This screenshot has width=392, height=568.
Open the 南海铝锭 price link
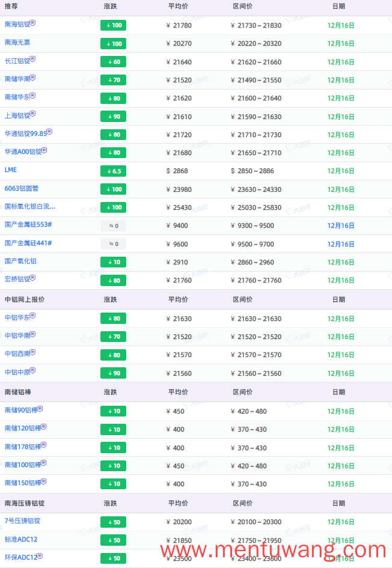point(17,25)
